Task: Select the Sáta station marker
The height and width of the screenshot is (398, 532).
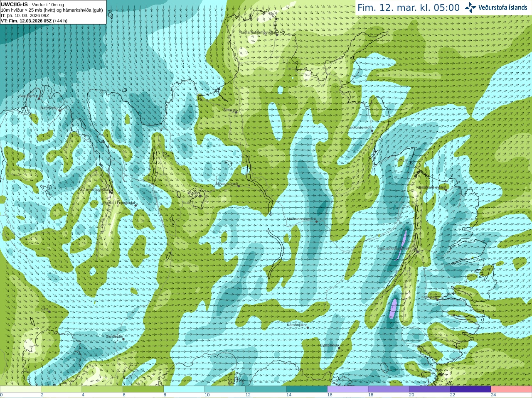Action: [49, 312]
